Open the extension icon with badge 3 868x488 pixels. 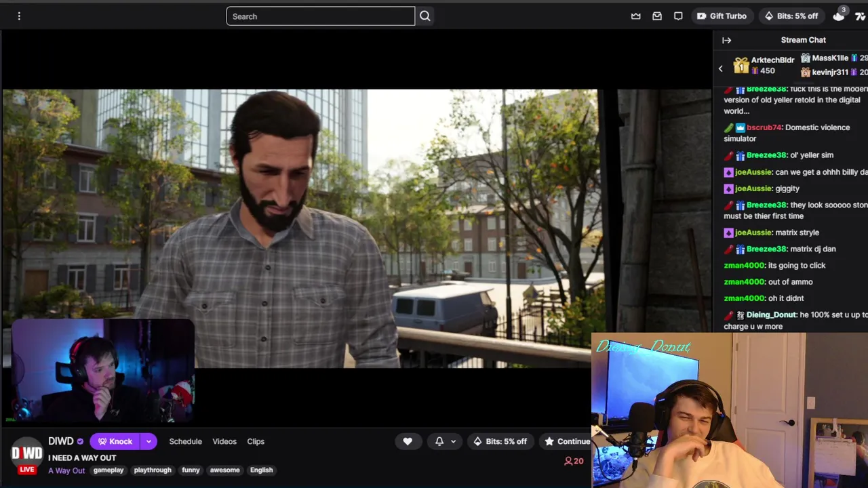pos(840,15)
